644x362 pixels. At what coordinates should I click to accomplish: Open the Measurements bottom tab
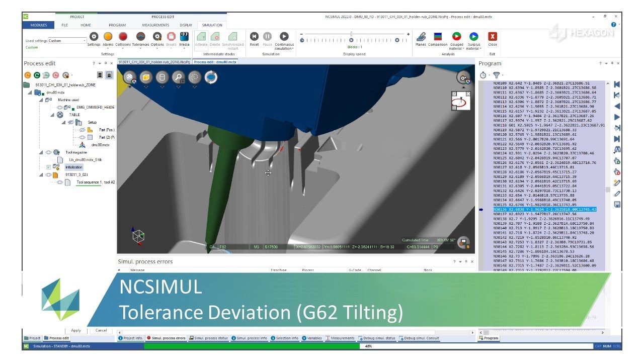(x=340, y=338)
